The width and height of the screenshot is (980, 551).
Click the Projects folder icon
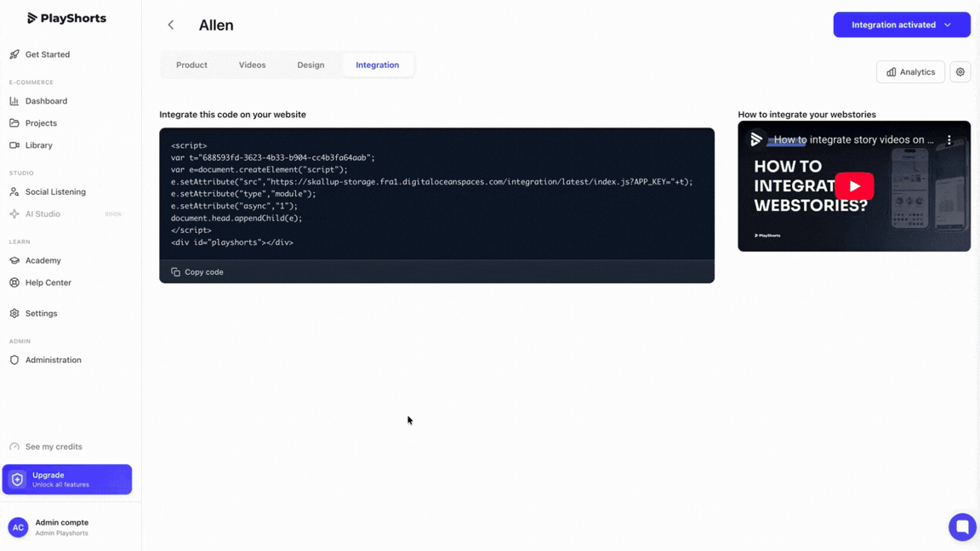pos(14,123)
